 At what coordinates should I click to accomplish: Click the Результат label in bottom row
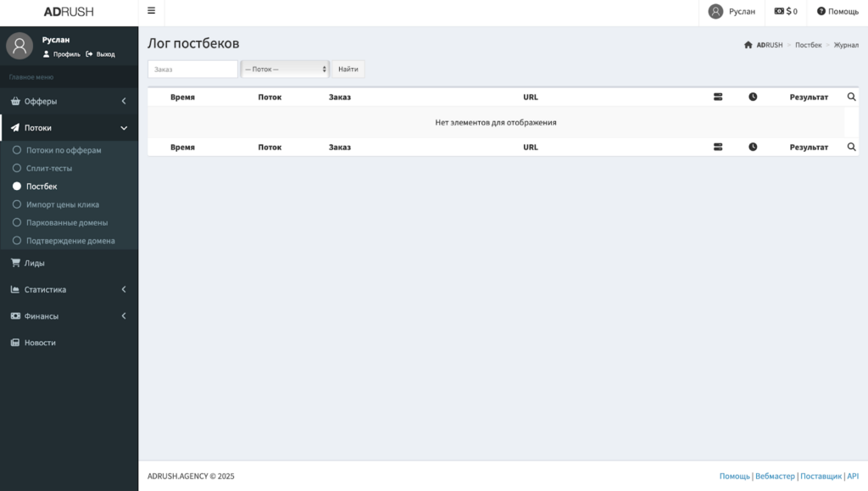tap(809, 148)
